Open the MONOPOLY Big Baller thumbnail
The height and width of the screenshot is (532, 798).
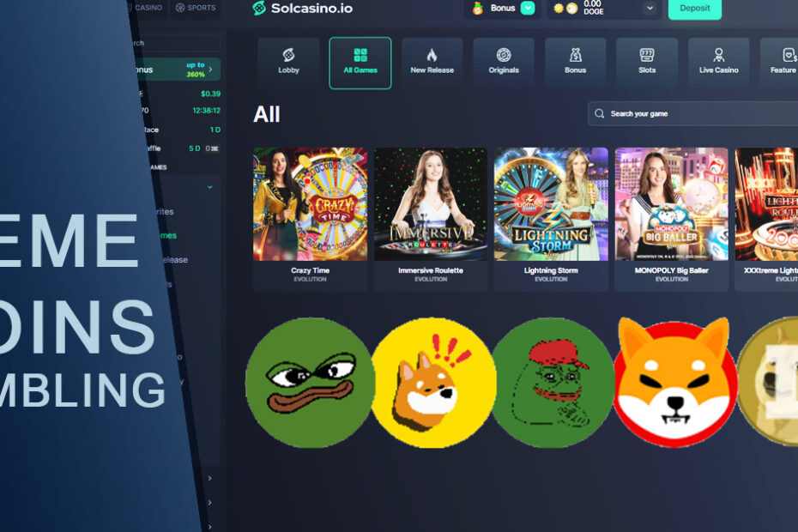click(671, 204)
